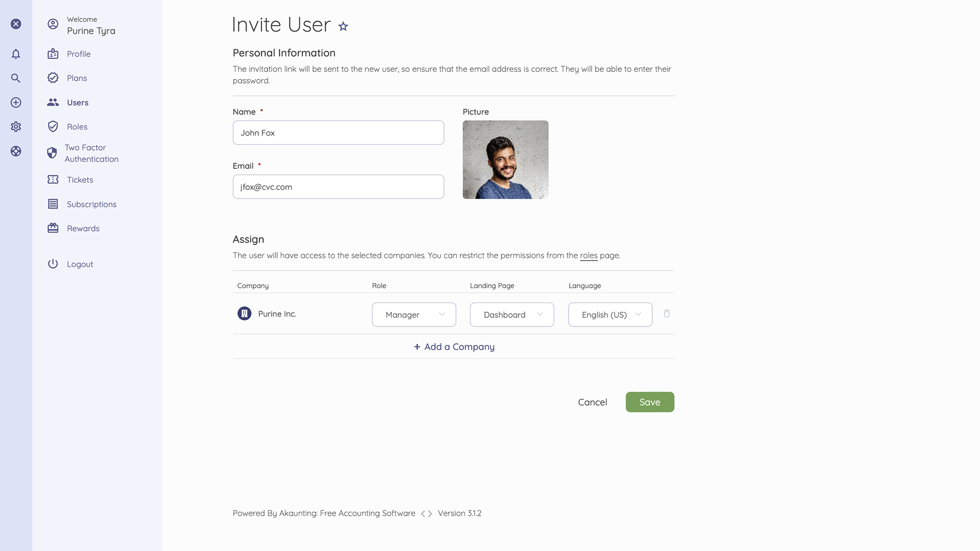Open the Role dropdown showing Manager

coord(413,314)
